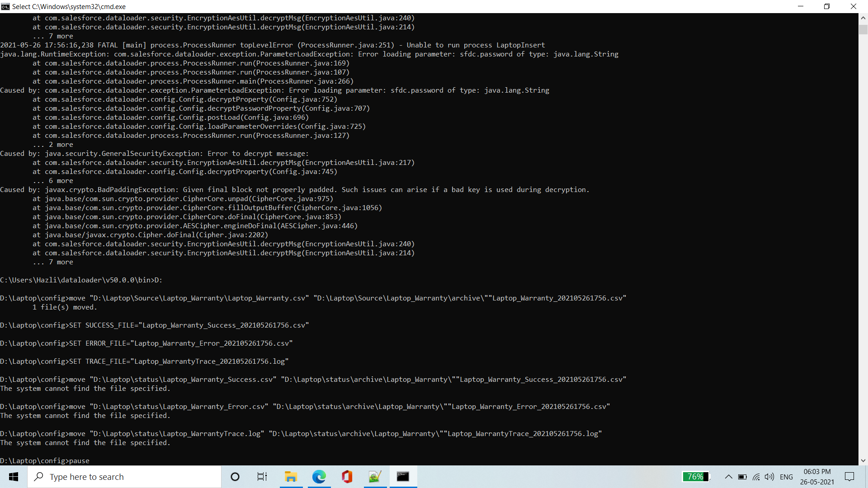
Task: Open Wi-Fi settings from the system tray
Action: pyautogui.click(x=756, y=477)
